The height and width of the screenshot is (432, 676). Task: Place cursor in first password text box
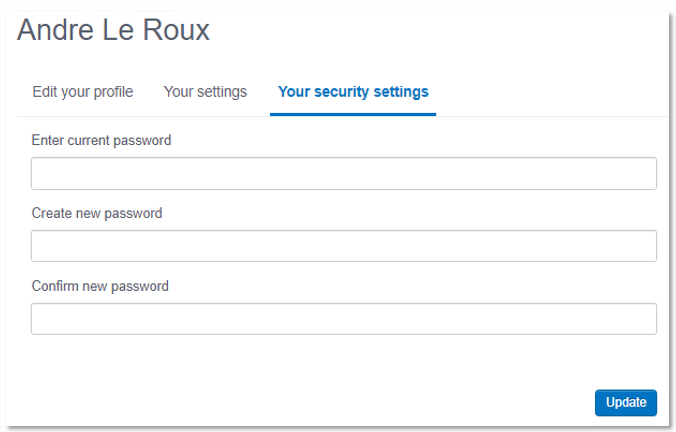[x=344, y=173]
